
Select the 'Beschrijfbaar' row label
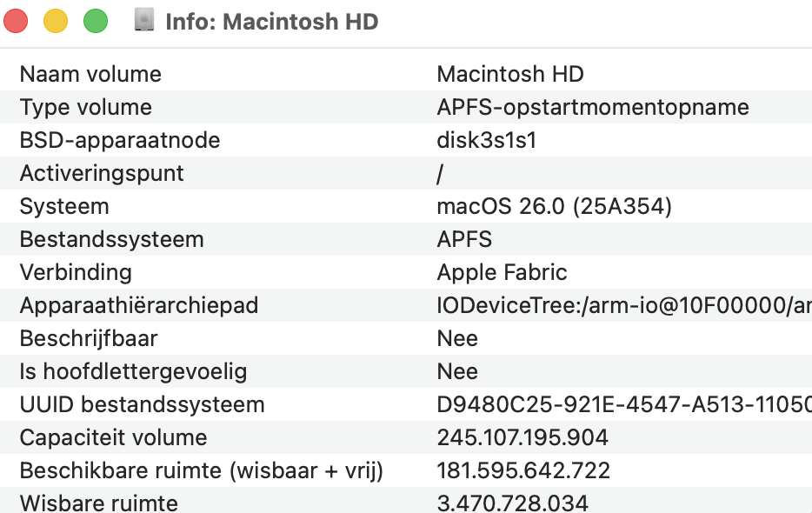coord(89,338)
